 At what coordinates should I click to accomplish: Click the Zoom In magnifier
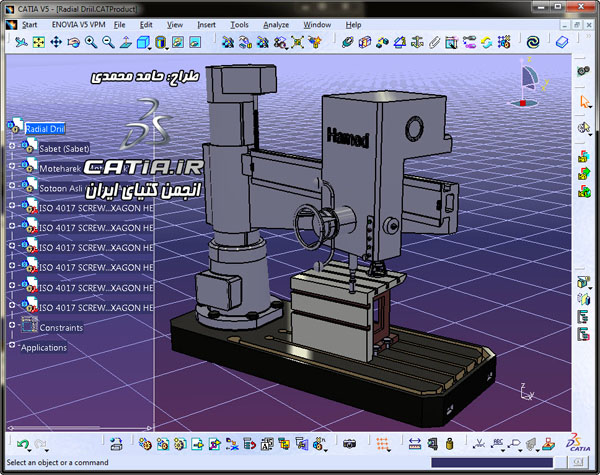click(x=91, y=42)
